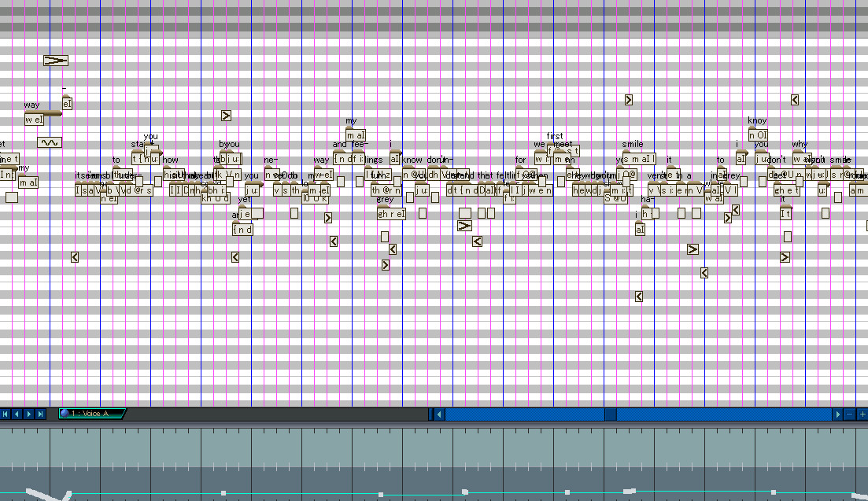
Task: Jump to the first track with the leftmost navigation button
Action: click(x=6, y=414)
